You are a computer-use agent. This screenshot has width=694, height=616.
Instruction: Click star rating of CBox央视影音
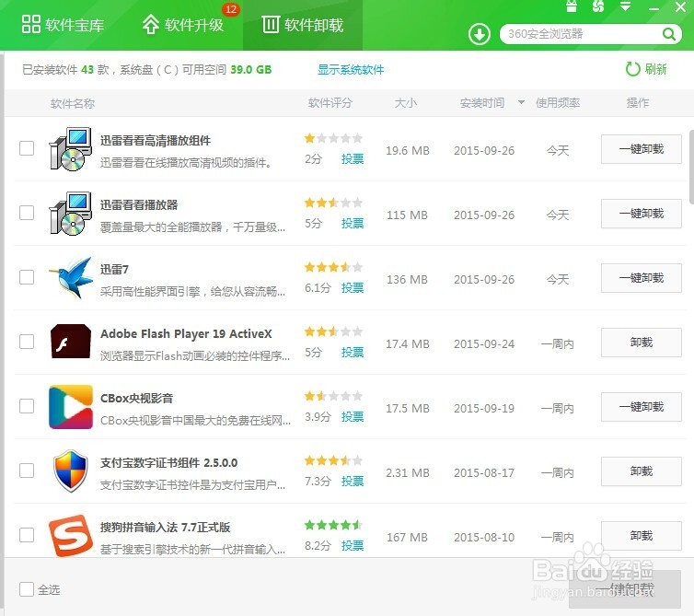pyautogui.click(x=334, y=396)
